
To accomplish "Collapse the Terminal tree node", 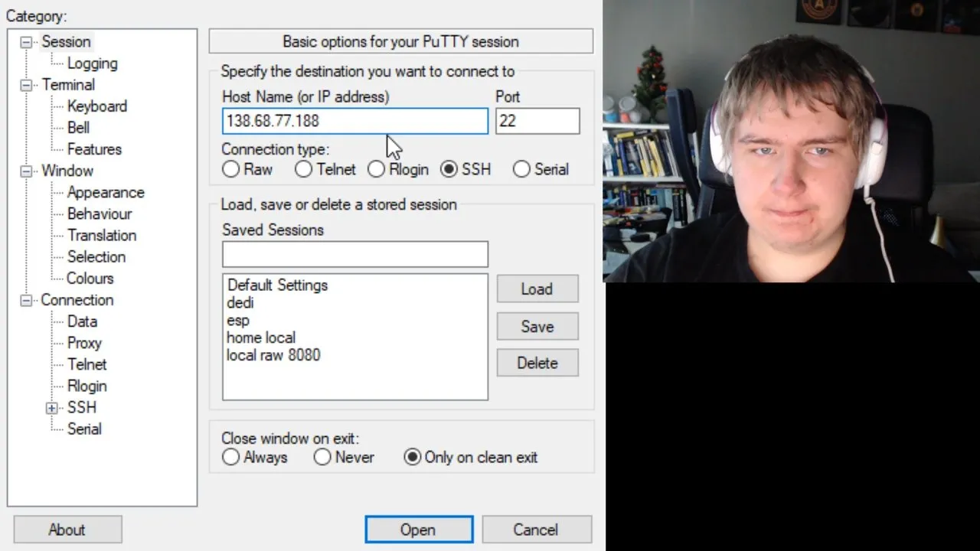I will (26, 85).
